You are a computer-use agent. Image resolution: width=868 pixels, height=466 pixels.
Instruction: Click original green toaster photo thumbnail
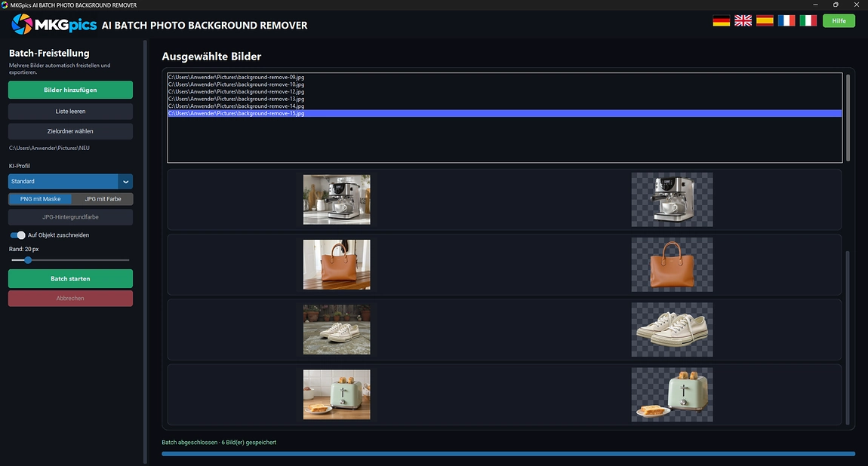click(x=337, y=394)
